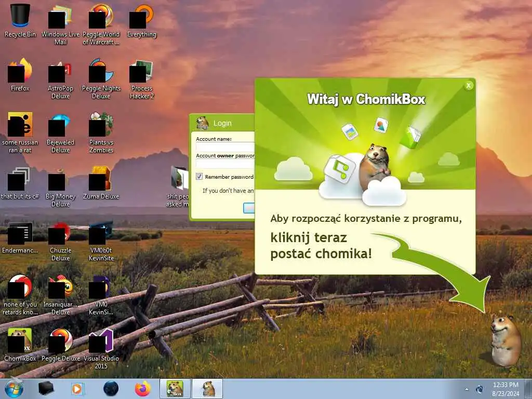Open the Recycle Bin desktop icon
This screenshot has width=532, height=399.
[20, 20]
